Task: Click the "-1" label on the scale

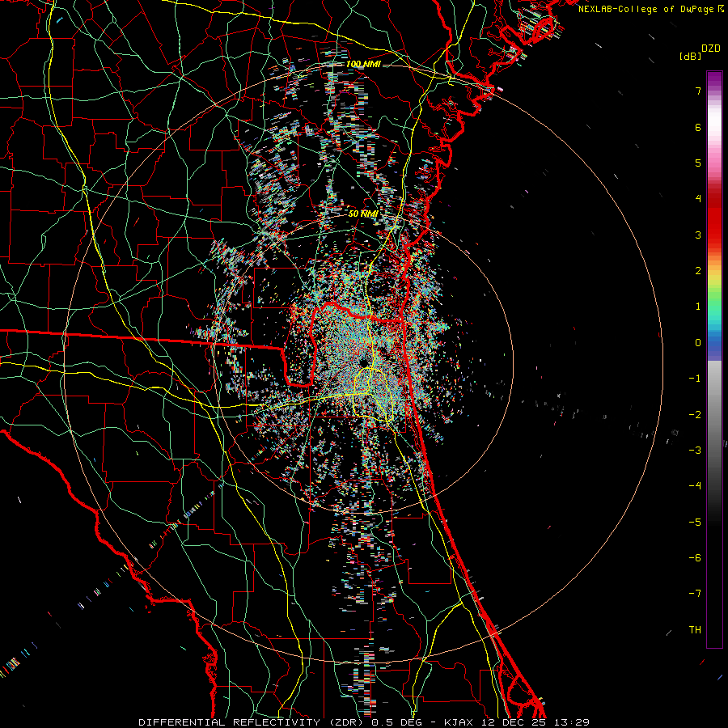Action: point(695,379)
